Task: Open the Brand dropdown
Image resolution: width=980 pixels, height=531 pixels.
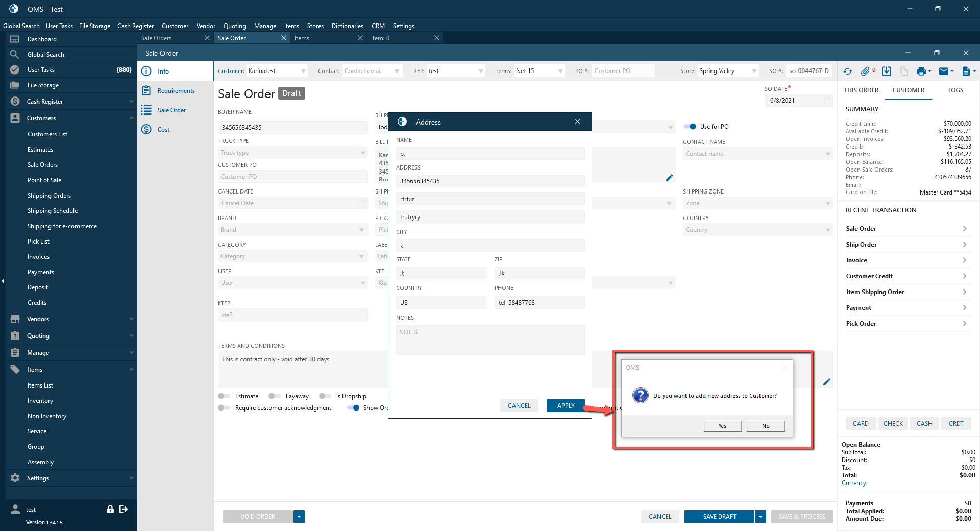Action: tap(362, 230)
